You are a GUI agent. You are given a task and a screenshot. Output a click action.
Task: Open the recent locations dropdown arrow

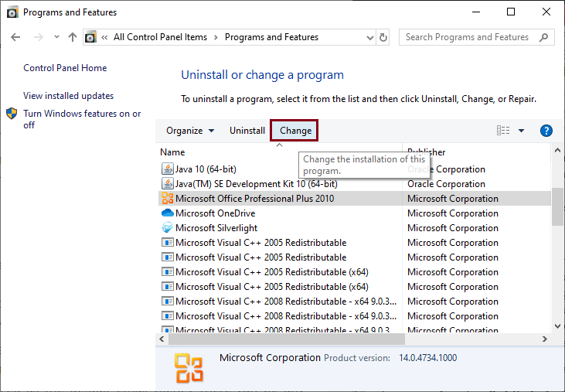(x=56, y=37)
